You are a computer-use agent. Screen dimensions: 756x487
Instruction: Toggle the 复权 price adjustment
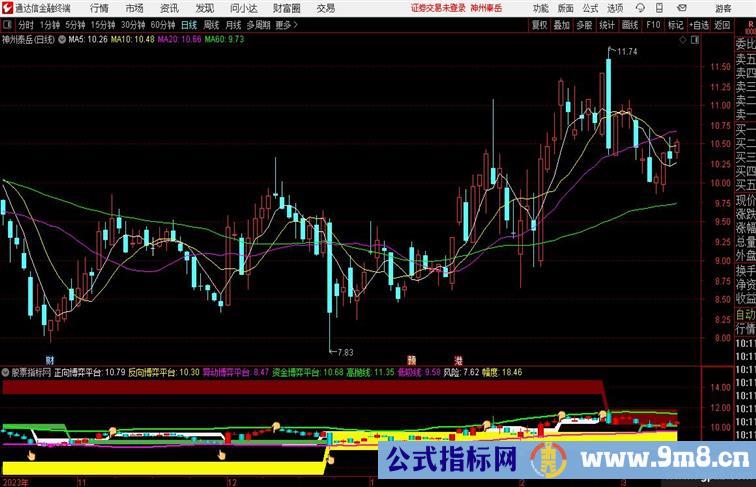tap(540, 25)
